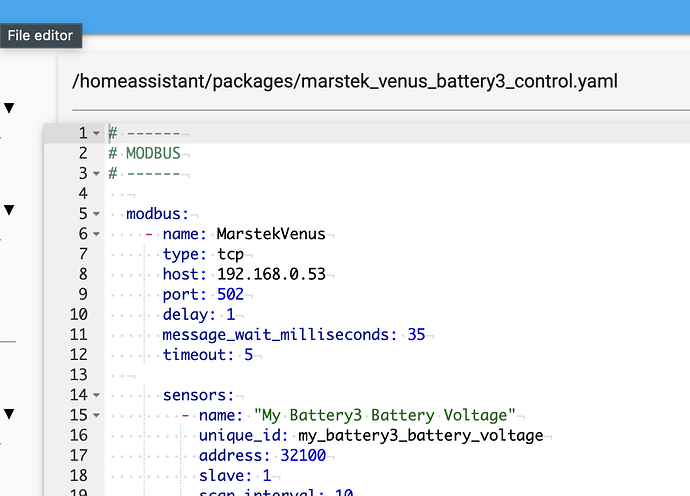690x496 pixels.
Task: Collapse the fold arrow on line 15
Action: pos(96,415)
